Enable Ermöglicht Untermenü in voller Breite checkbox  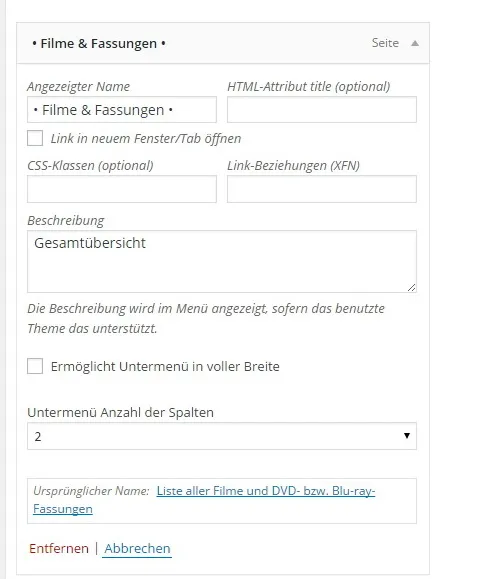point(35,366)
